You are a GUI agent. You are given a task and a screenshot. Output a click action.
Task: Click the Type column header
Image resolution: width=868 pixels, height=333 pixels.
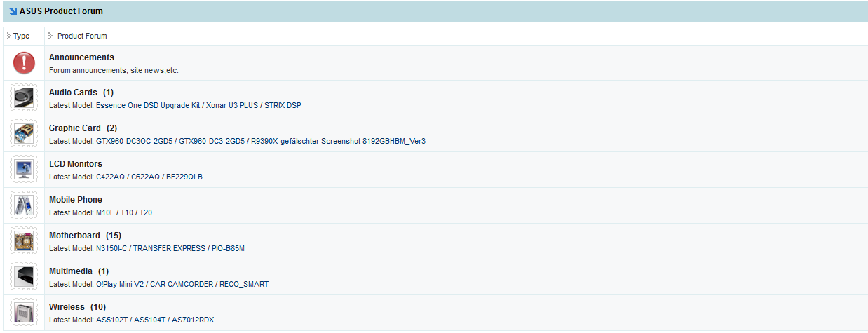click(x=21, y=36)
